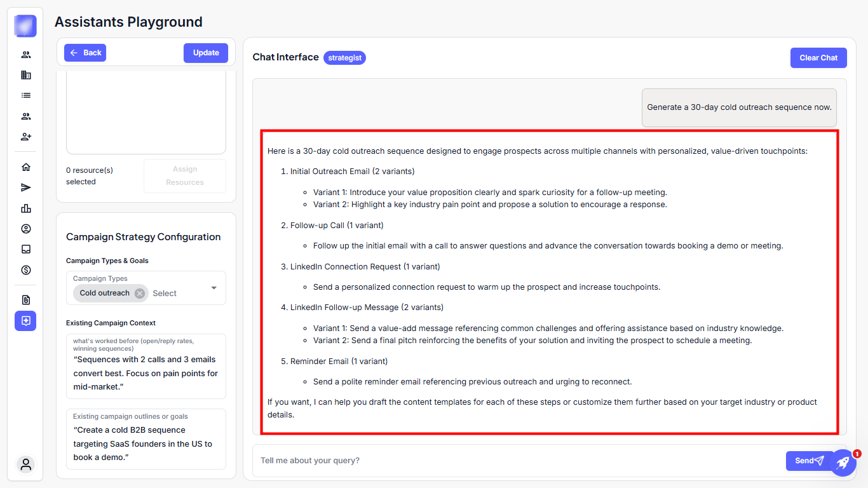Open the inbox tray icon in sidebar

(x=26, y=249)
